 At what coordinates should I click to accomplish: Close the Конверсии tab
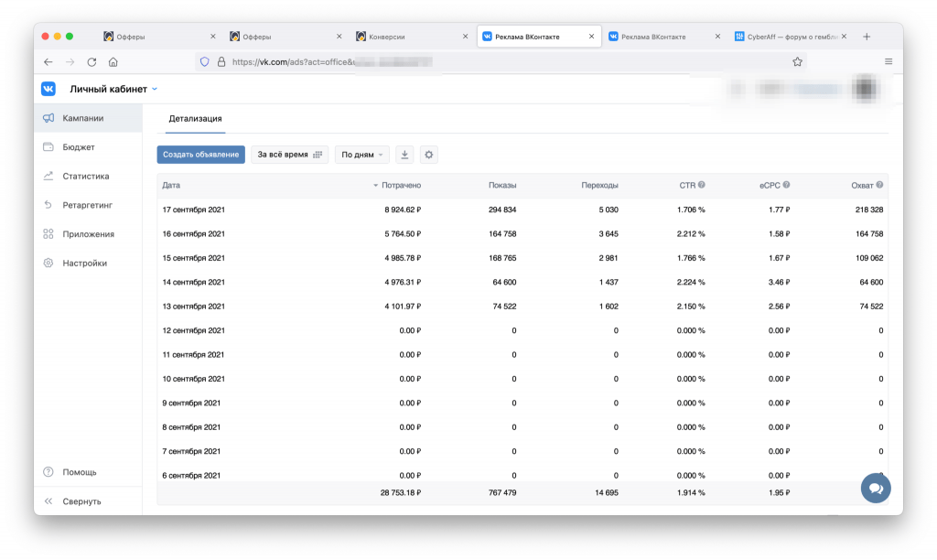[466, 37]
